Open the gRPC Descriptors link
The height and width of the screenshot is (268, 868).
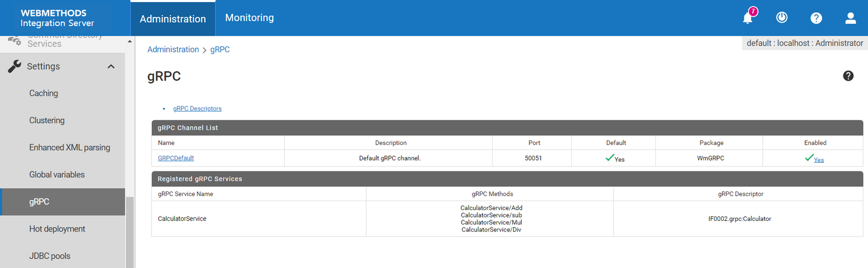197,109
